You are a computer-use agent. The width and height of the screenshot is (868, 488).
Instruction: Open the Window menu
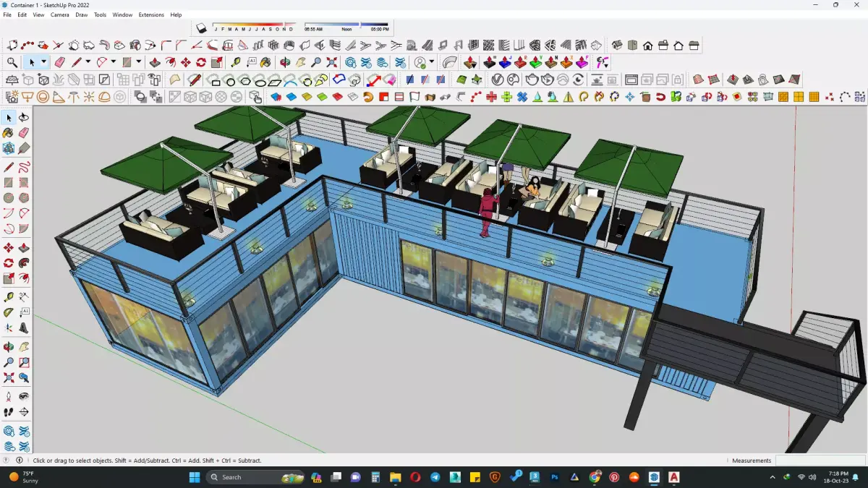click(x=122, y=14)
